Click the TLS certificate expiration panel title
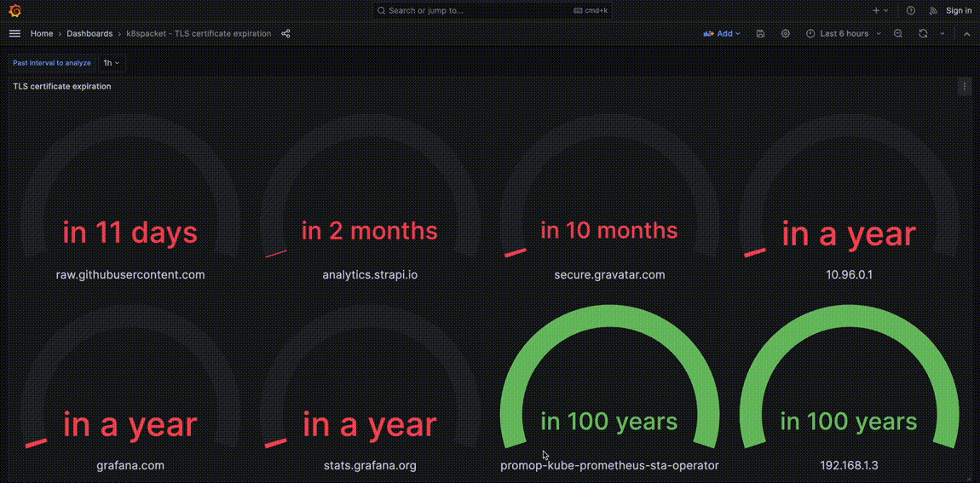This screenshot has width=980, height=483. click(62, 86)
